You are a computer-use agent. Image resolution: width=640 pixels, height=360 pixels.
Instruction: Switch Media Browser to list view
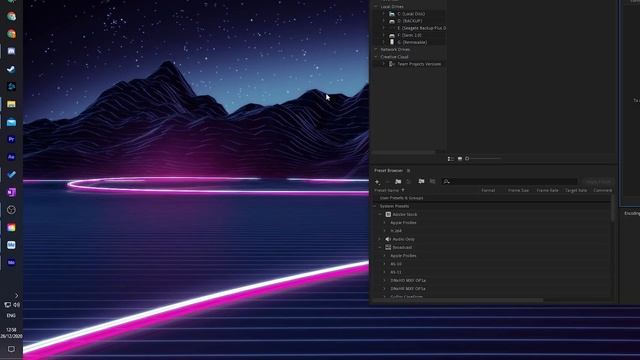451,159
